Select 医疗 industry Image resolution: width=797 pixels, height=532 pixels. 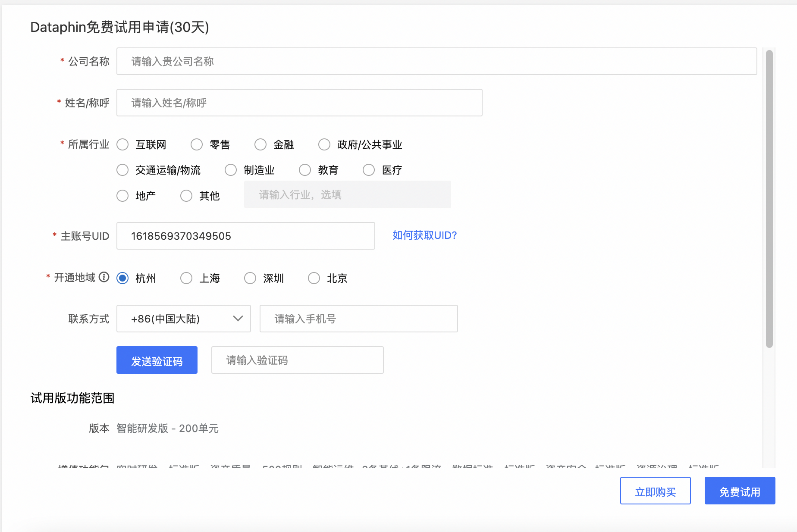click(369, 170)
